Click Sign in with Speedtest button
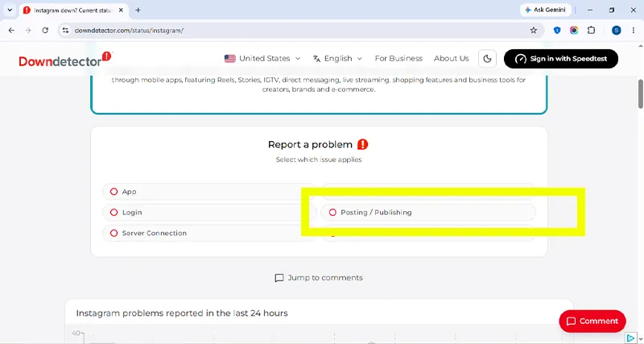 pos(561,59)
